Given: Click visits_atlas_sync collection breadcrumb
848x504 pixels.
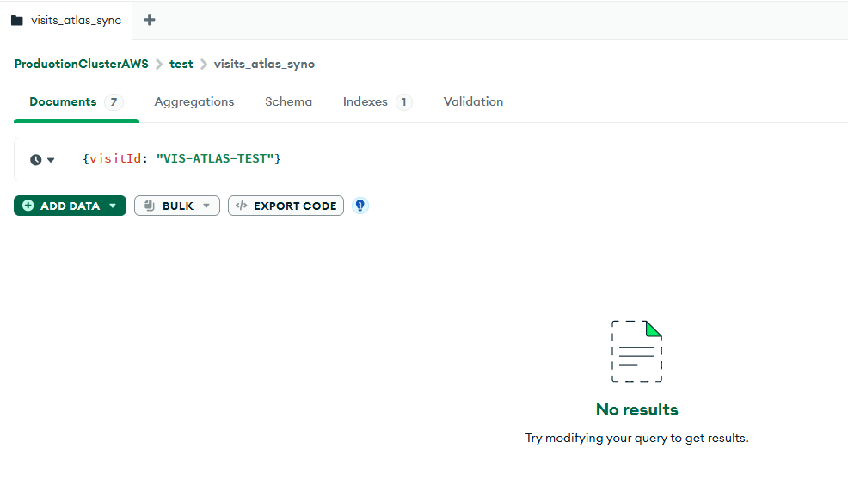Looking at the screenshot, I should pos(264,64).
